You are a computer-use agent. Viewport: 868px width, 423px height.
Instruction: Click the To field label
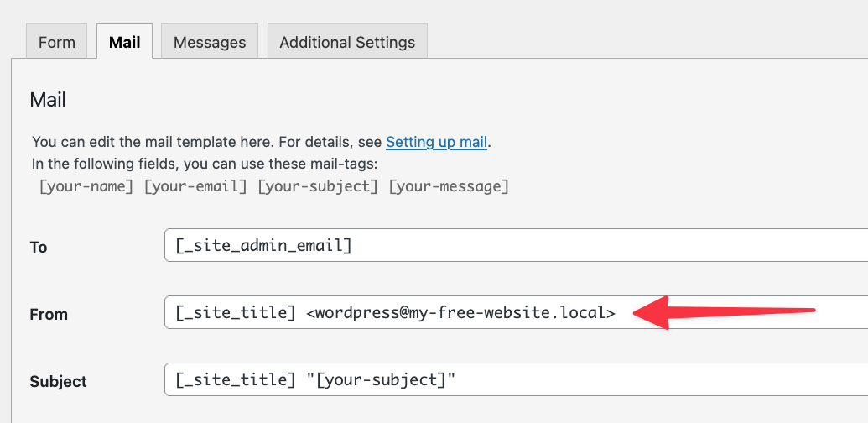[39, 247]
